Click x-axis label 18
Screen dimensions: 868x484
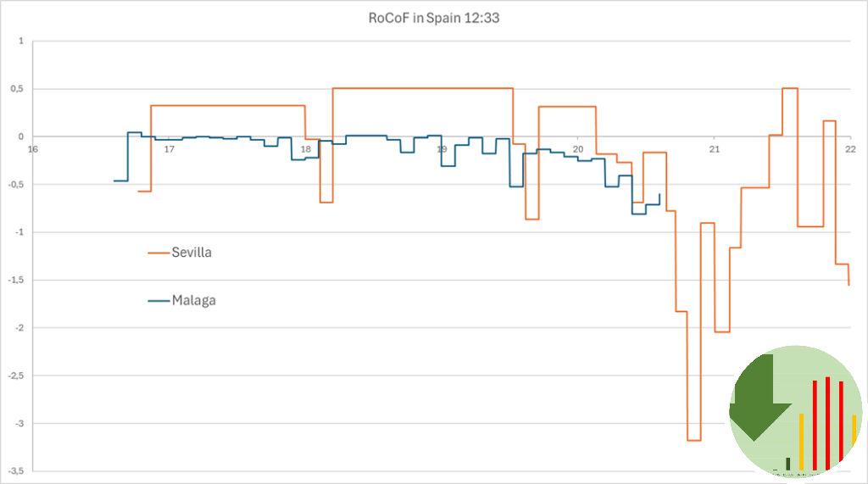[x=305, y=149]
